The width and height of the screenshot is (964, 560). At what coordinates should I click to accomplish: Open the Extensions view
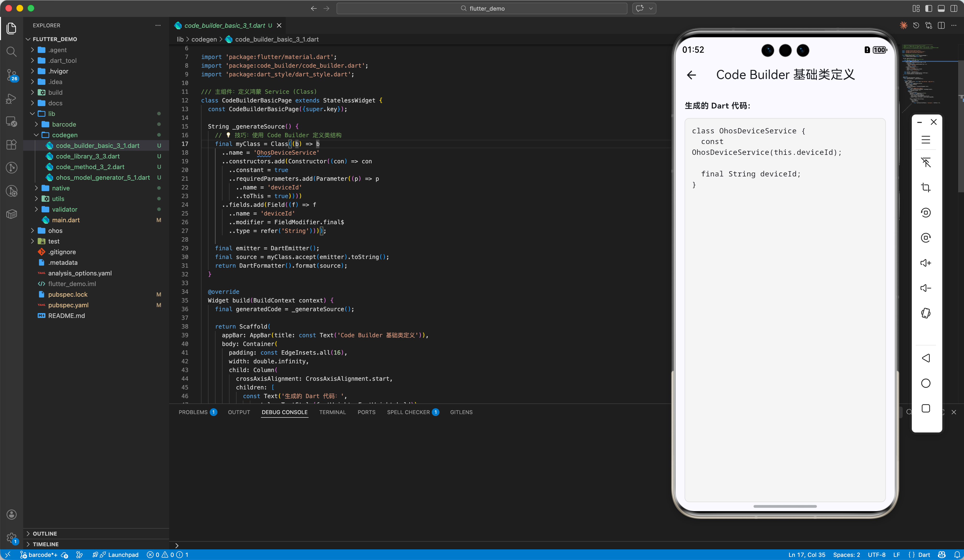tap(12, 144)
